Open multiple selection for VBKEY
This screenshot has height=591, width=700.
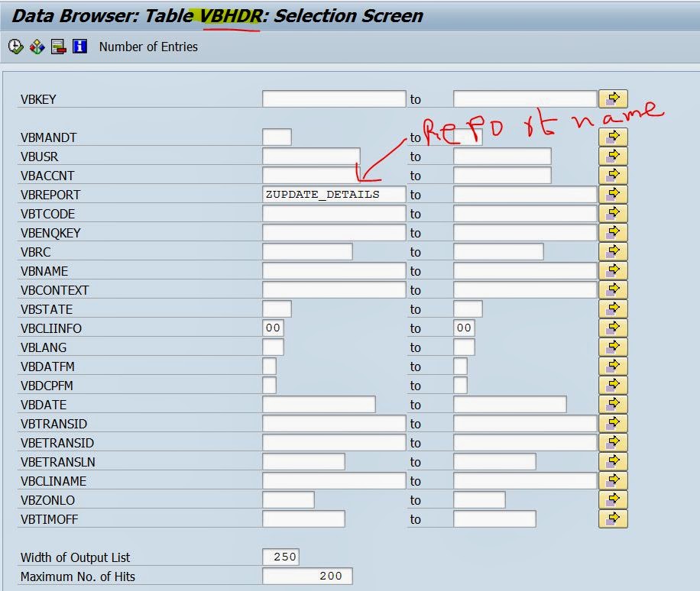click(x=614, y=98)
